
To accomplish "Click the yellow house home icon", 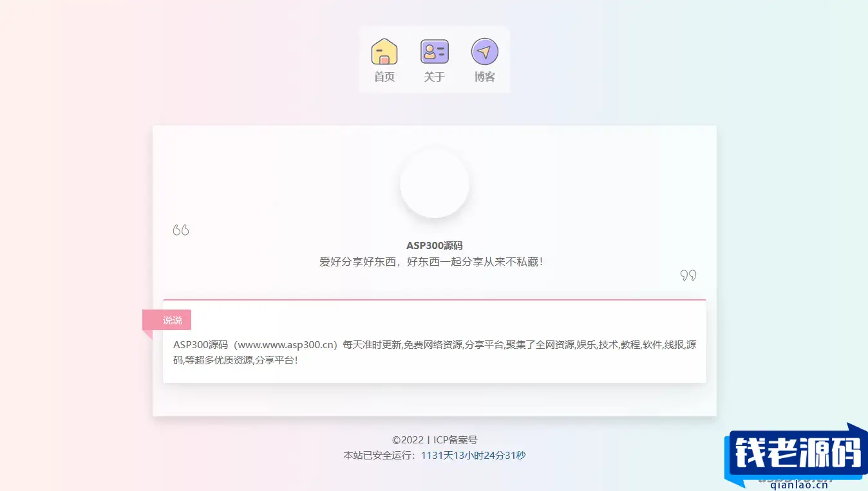I will pyautogui.click(x=384, y=51).
